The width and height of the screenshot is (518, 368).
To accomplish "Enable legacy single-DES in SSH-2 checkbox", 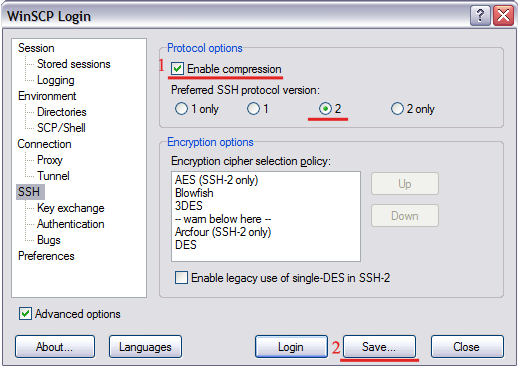I will pos(181,278).
